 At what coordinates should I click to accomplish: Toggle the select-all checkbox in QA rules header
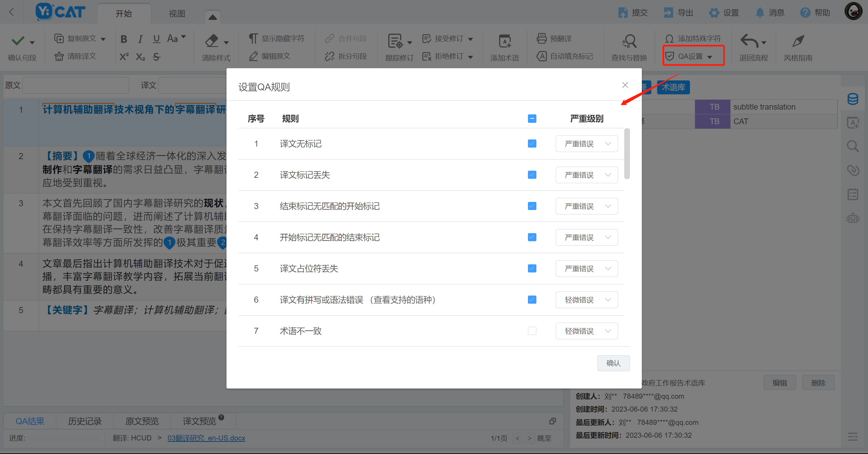pyautogui.click(x=532, y=118)
